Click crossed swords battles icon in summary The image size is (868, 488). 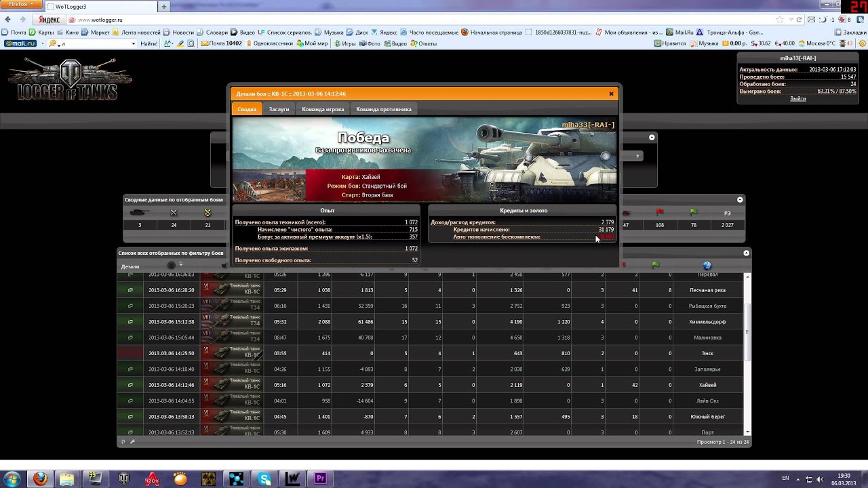[x=174, y=213]
